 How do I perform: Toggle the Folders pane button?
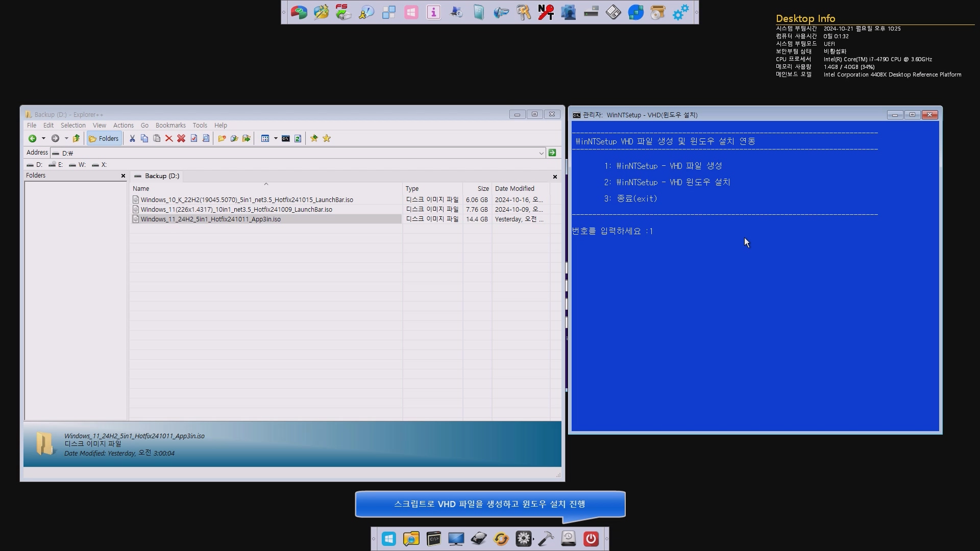pos(104,138)
